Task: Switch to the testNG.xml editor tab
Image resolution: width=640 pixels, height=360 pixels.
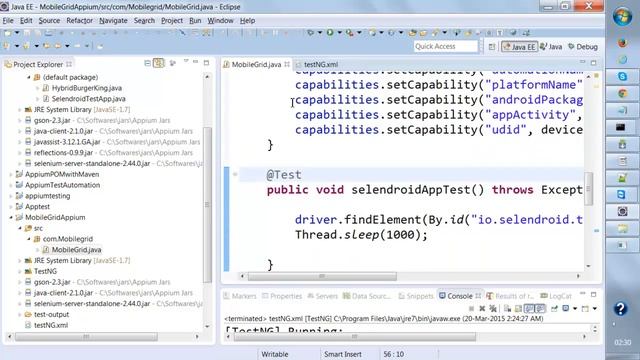Action: (321, 64)
